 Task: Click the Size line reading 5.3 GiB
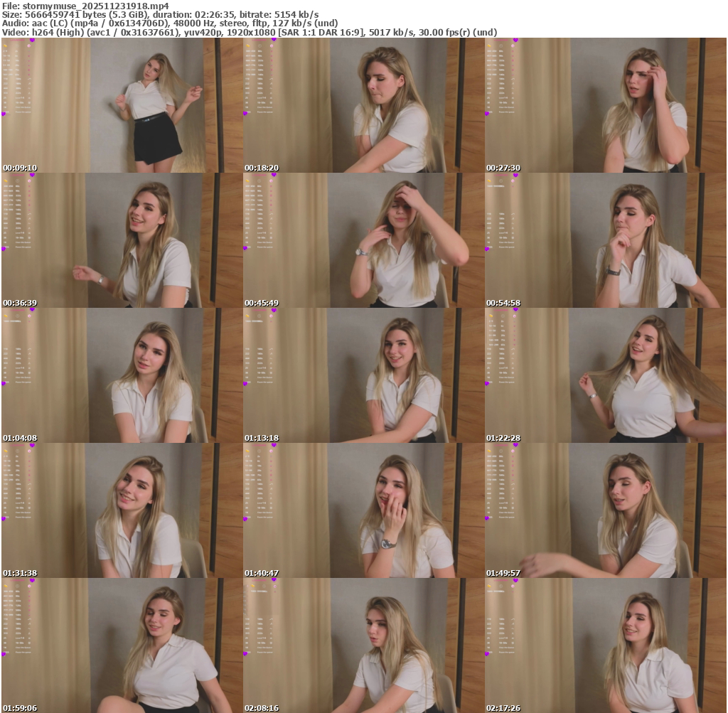[160, 15]
